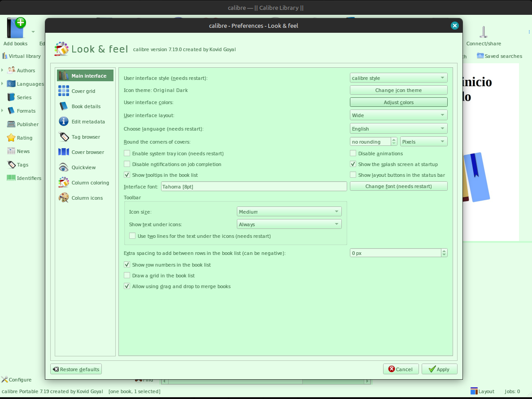Switch to the Book details tab

pyautogui.click(x=85, y=106)
